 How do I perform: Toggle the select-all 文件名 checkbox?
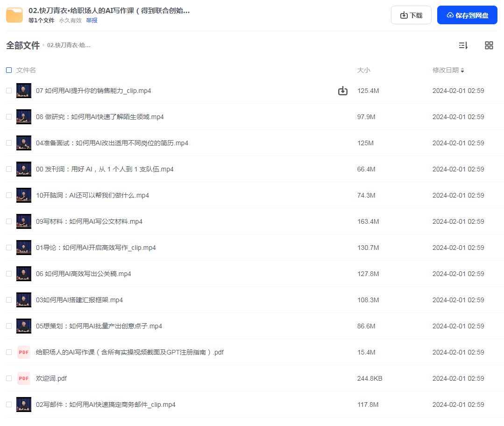click(9, 70)
